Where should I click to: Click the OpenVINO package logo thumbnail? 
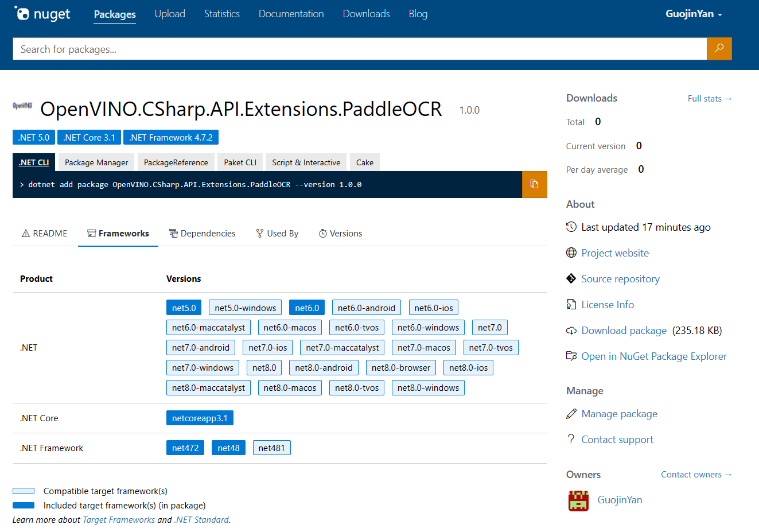point(22,106)
